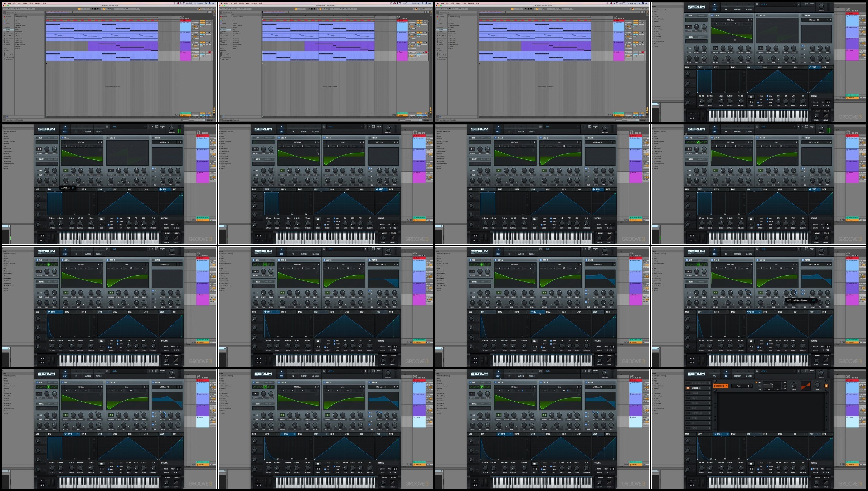Click save preset icon in Distortion FX frame
The width and height of the screenshot is (868, 491).
coord(757,371)
